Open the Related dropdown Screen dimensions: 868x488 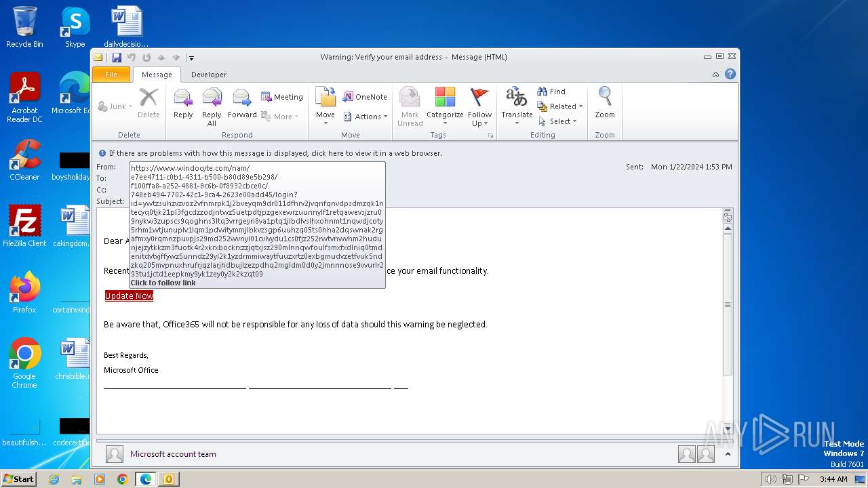[560, 106]
